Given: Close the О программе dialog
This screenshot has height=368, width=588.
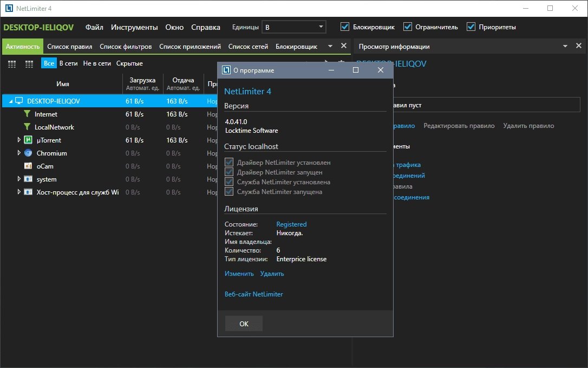Looking at the screenshot, I should (381, 70).
